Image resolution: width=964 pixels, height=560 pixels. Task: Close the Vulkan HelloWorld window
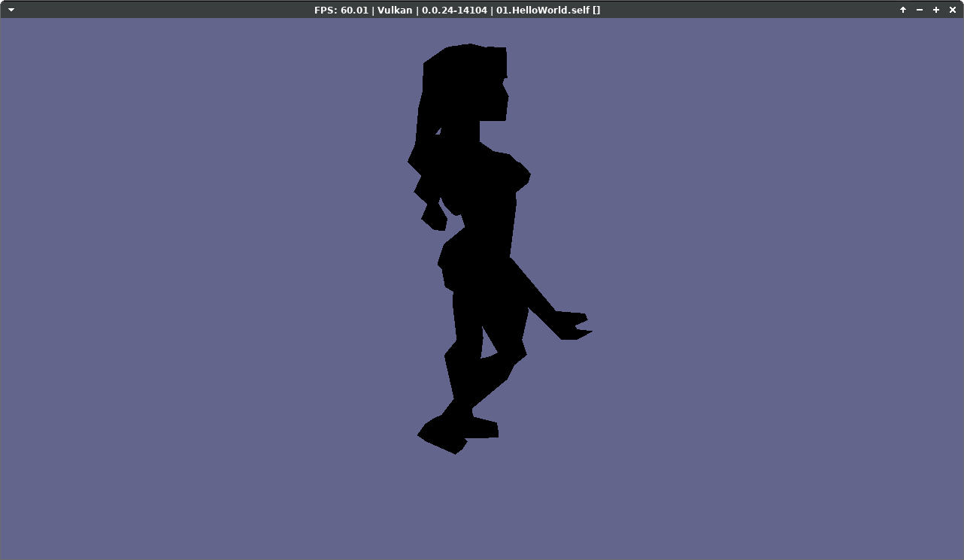(x=953, y=10)
